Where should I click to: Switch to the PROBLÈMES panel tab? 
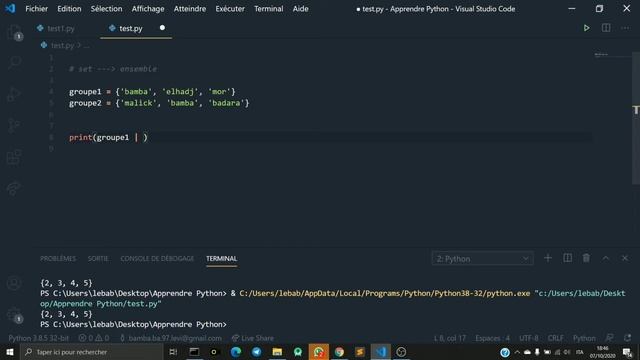(x=58, y=259)
